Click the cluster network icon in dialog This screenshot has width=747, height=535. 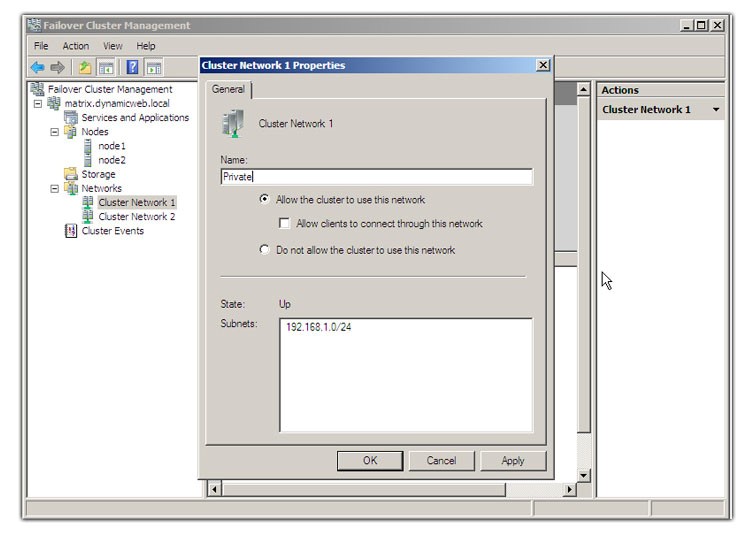tap(233, 123)
